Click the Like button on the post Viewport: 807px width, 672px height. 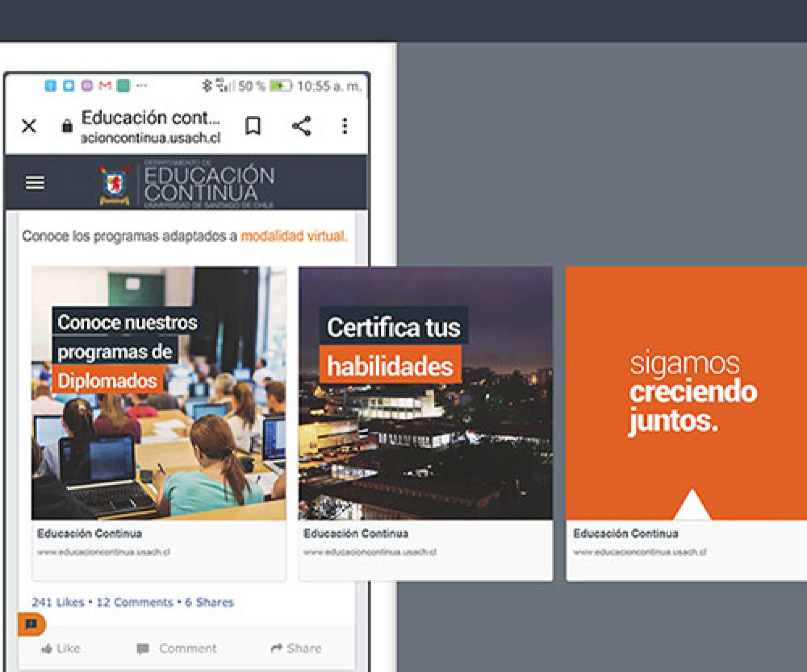click(61, 648)
